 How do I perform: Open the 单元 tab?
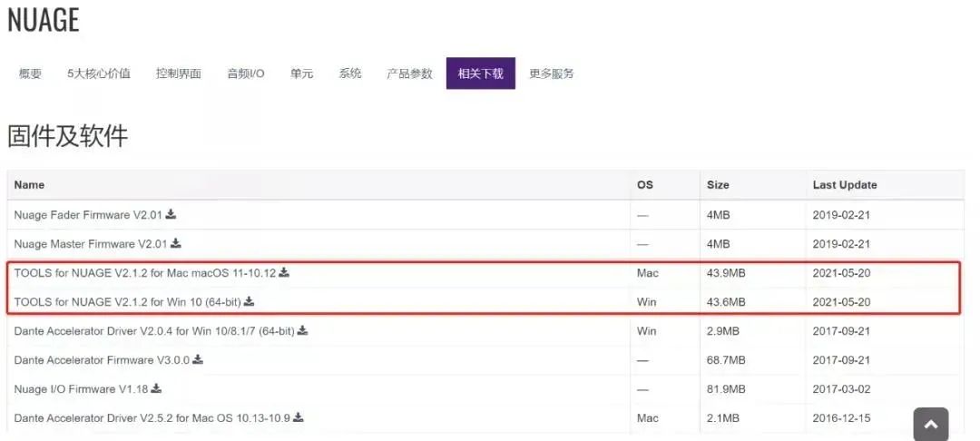pyautogui.click(x=302, y=73)
